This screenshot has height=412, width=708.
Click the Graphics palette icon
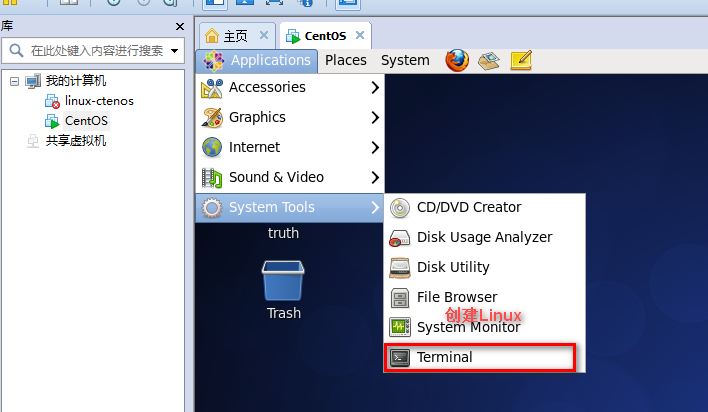[212, 117]
